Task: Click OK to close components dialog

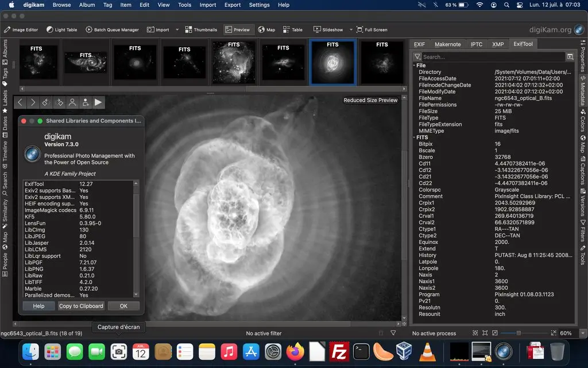Action: click(x=123, y=306)
